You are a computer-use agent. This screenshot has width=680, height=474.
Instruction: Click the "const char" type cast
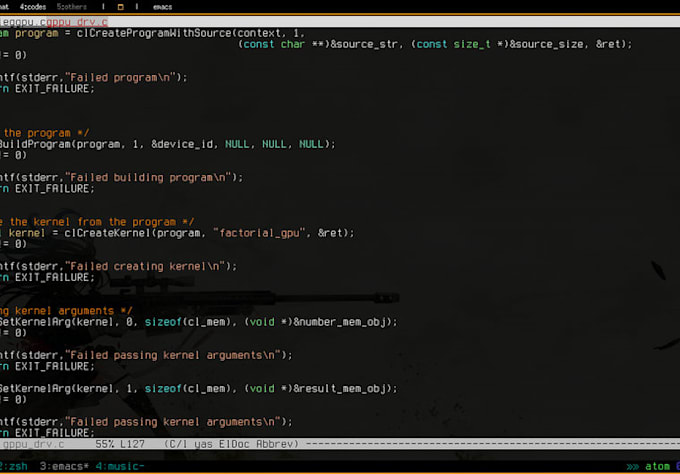point(274,44)
